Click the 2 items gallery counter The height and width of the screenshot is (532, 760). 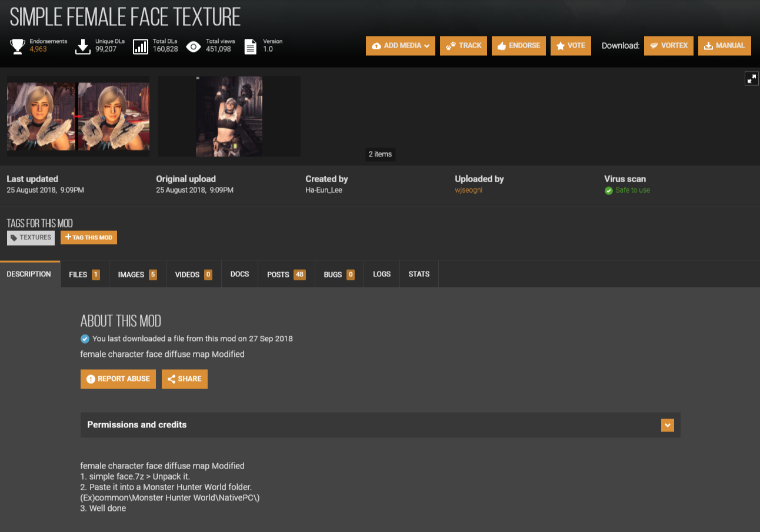380,154
